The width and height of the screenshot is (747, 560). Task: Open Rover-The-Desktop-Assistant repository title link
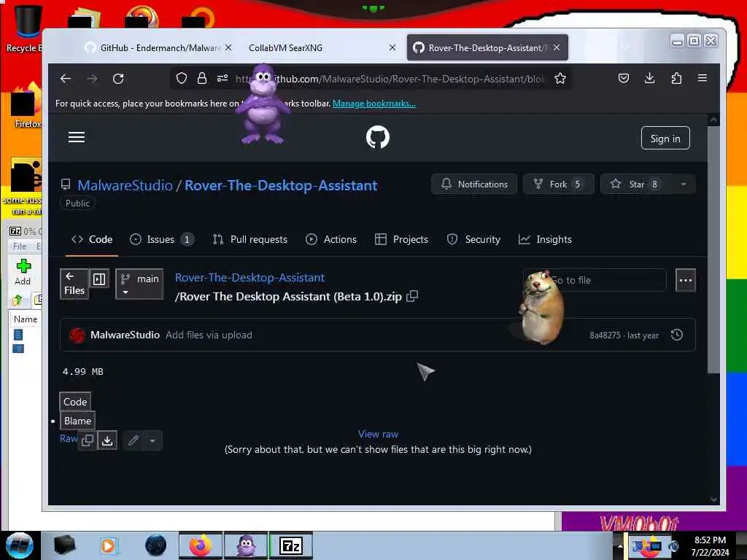[x=281, y=185]
